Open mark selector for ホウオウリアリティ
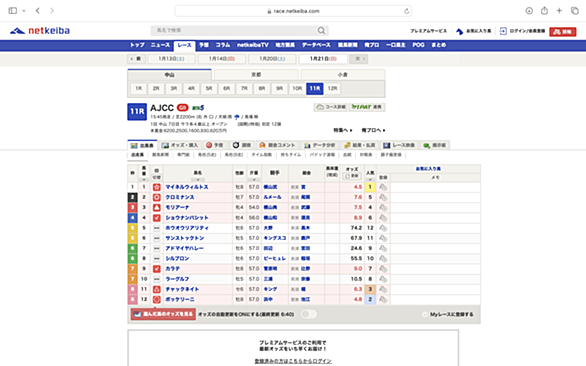This screenshot has width=586, height=366. point(157,228)
